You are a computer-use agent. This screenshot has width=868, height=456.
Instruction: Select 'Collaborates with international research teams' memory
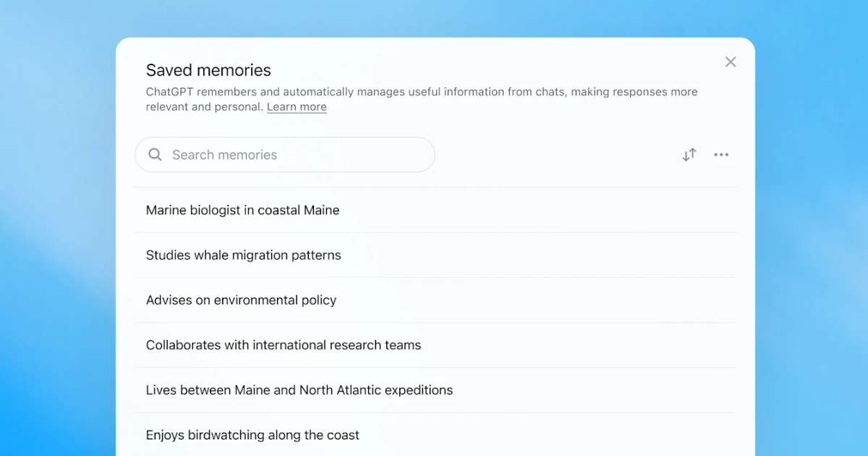point(435,345)
